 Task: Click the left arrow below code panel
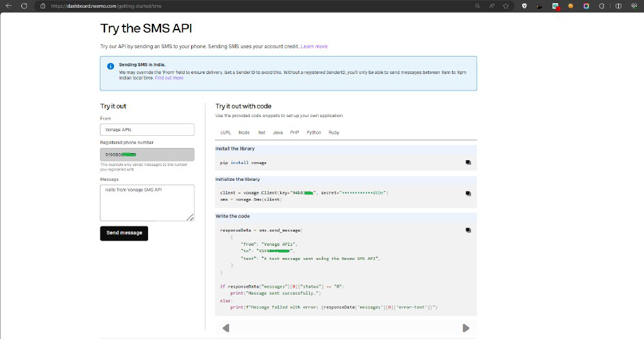click(226, 328)
